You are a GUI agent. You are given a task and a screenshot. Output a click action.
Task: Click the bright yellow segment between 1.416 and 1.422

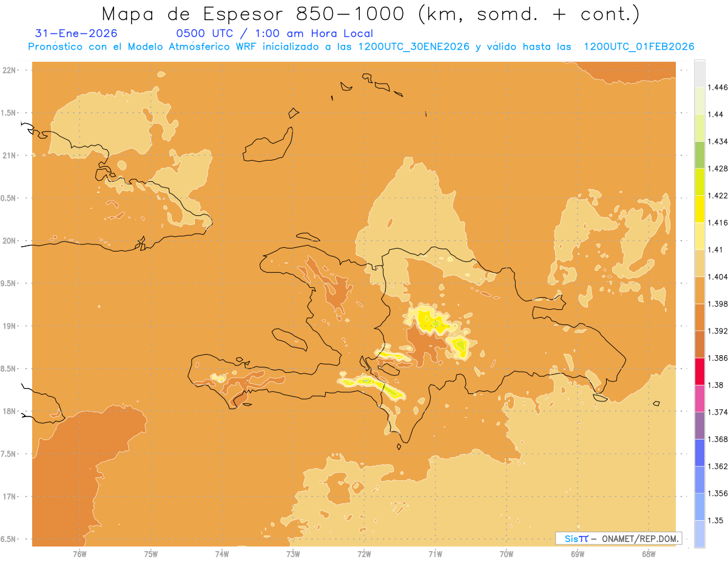click(699, 209)
